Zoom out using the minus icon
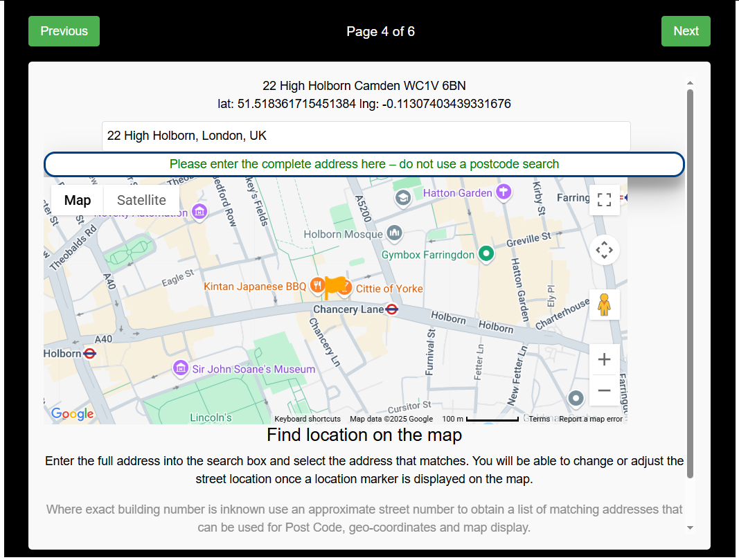Viewport: 739px width, 560px height. (604, 390)
